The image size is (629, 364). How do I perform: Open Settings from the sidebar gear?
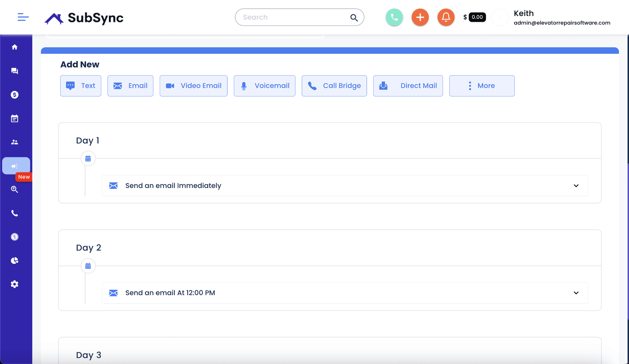point(14,284)
